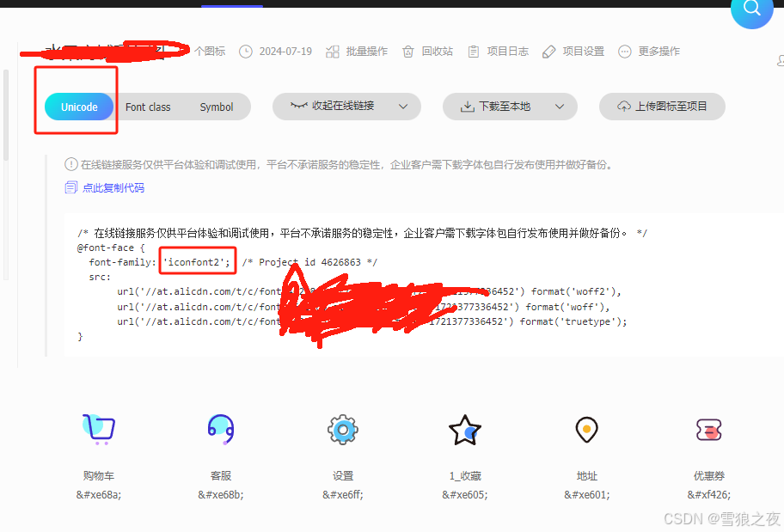Select the 1_收藏 star icon
The image size is (784, 532).
pyautogui.click(x=465, y=430)
